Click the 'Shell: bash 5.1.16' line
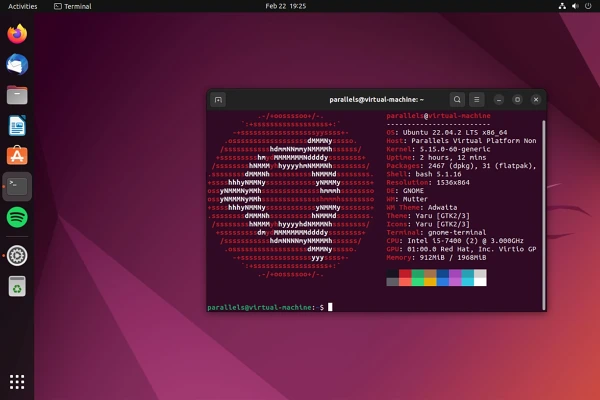600x400 pixels. coord(424,174)
